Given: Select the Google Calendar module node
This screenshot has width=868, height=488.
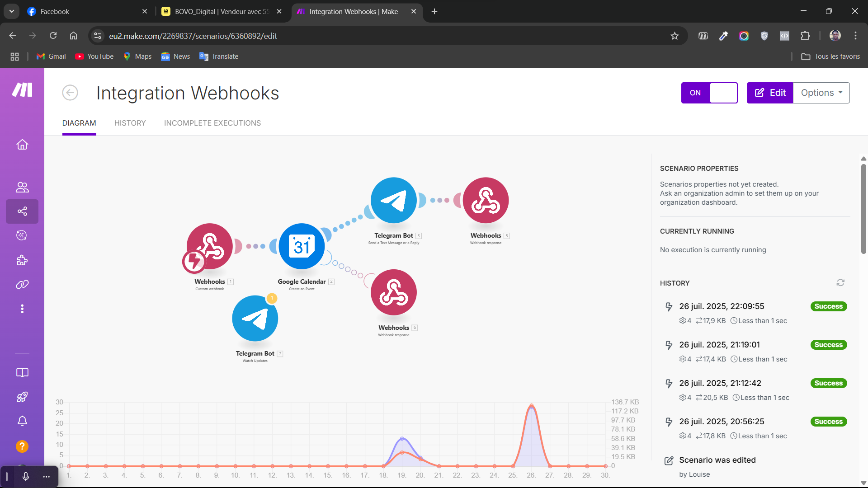Looking at the screenshot, I should tap(302, 247).
